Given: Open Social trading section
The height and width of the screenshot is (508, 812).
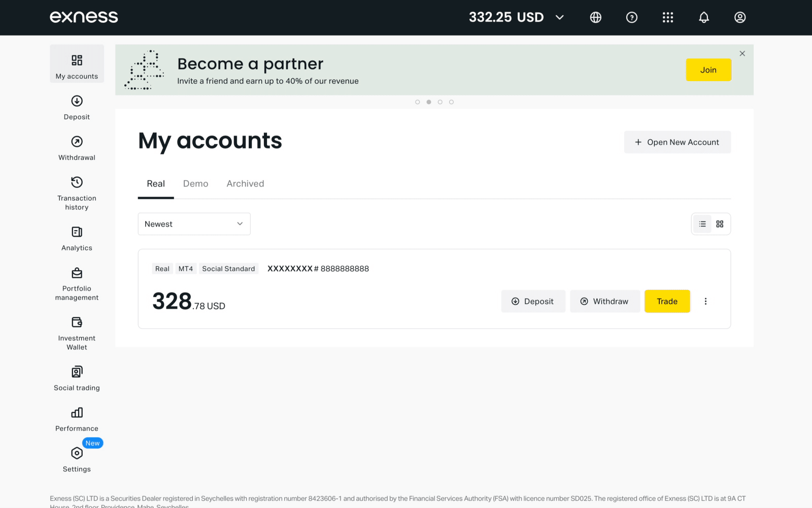Looking at the screenshot, I should 77,379.
